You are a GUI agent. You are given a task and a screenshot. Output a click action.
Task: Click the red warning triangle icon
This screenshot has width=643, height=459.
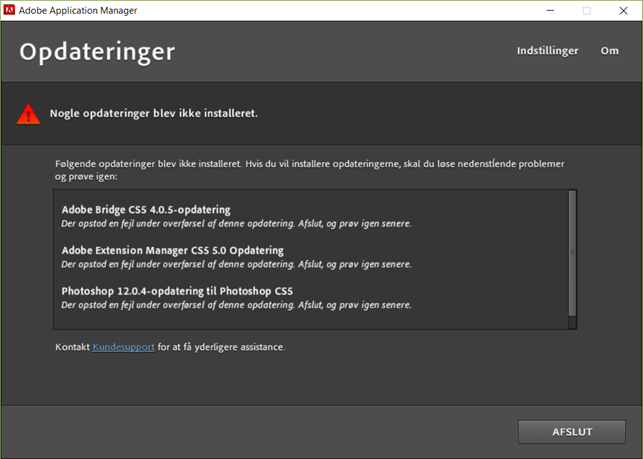(x=28, y=114)
